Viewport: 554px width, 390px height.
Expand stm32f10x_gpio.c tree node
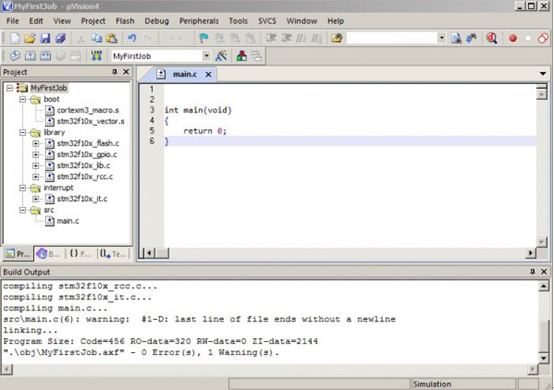pos(36,154)
